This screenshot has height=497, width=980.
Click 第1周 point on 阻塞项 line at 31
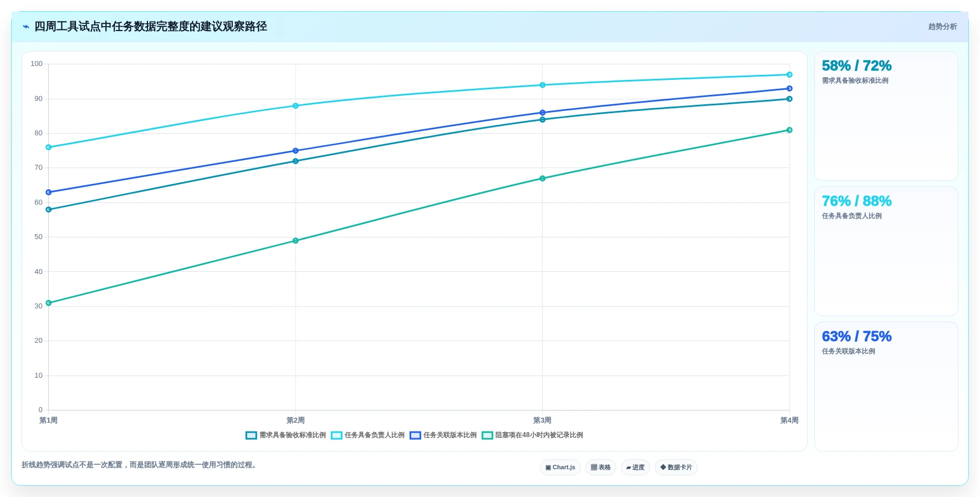[49, 303]
